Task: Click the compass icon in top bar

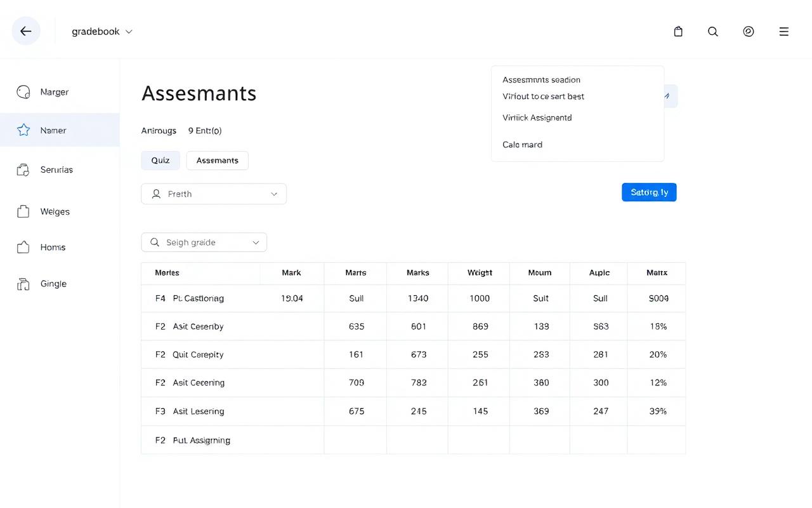Action: coord(749,31)
